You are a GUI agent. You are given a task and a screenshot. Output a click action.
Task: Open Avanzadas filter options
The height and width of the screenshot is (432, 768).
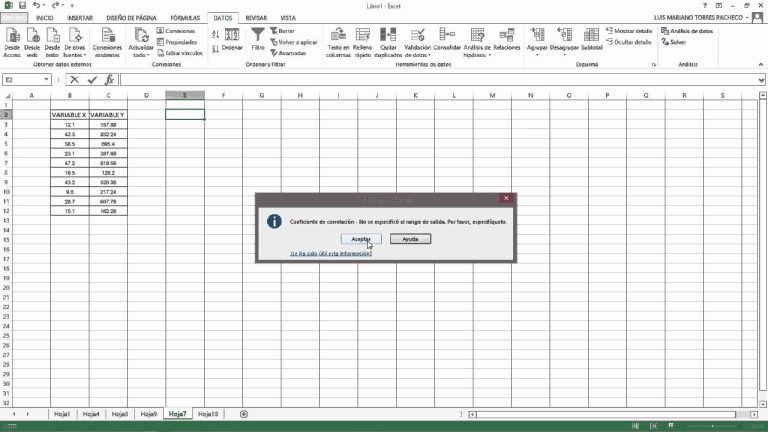point(288,53)
